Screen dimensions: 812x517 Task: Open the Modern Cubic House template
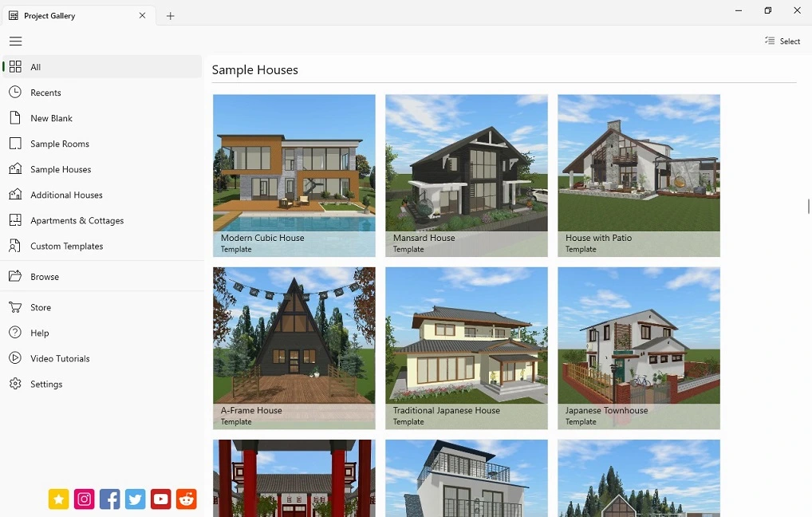click(x=294, y=176)
